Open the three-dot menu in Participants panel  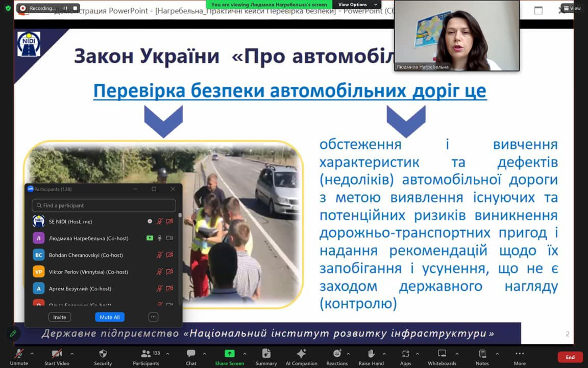(x=153, y=317)
